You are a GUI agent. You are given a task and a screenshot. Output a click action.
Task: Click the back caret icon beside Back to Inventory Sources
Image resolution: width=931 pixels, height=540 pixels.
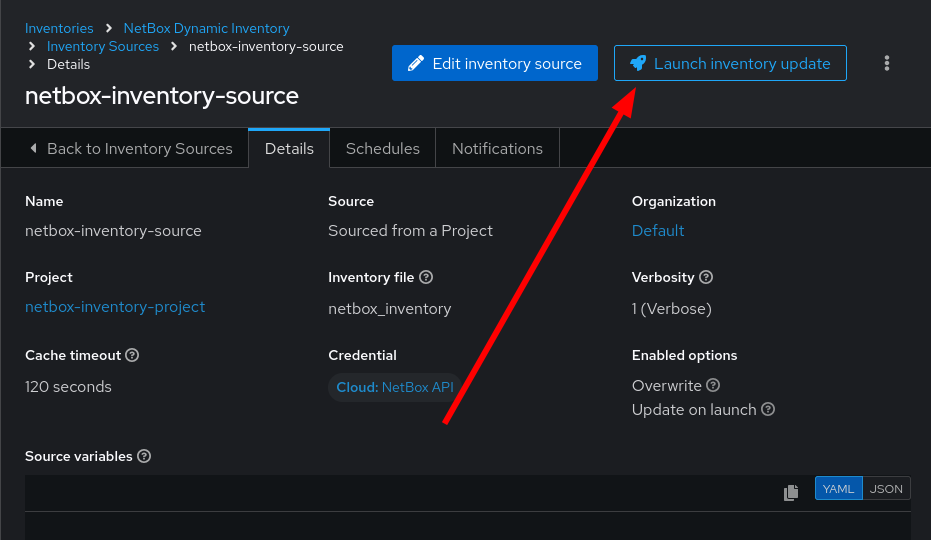[33, 148]
